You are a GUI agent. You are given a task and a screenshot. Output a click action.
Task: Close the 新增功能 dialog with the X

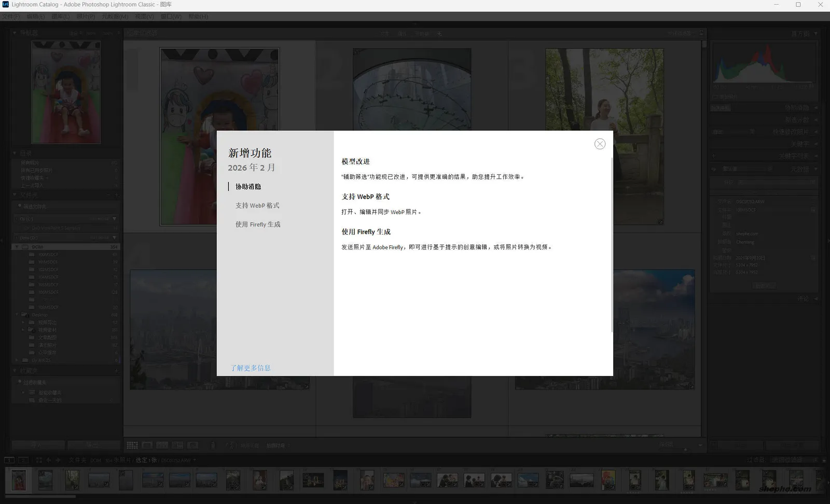click(600, 144)
